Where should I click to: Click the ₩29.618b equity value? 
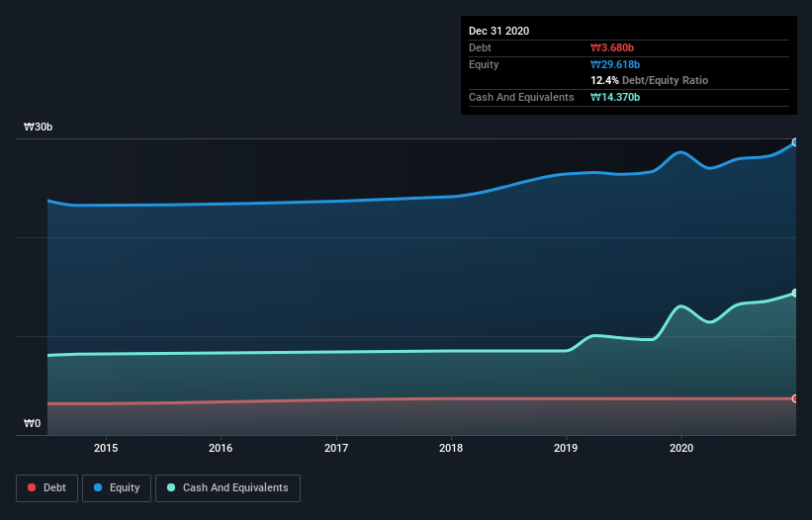click(x=615, y=64)
